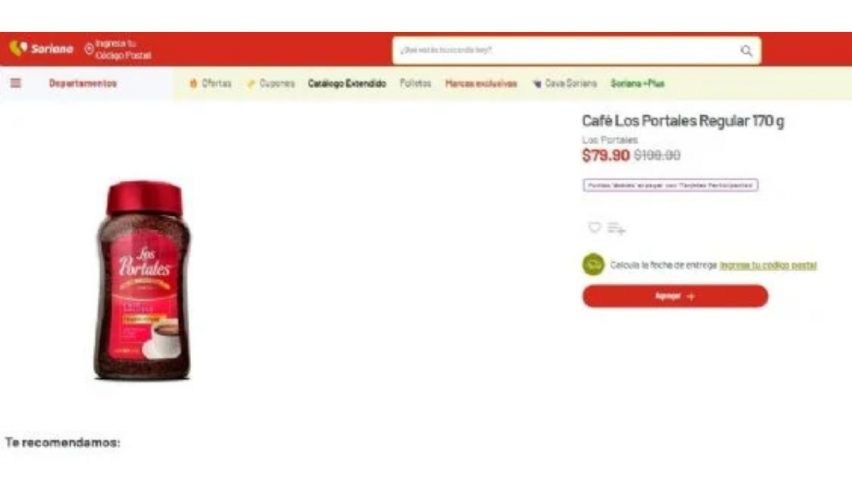The height and width of the screenshot is (502, 852).
Task: Go to Soriana +Plus
Action: [637, 83]
